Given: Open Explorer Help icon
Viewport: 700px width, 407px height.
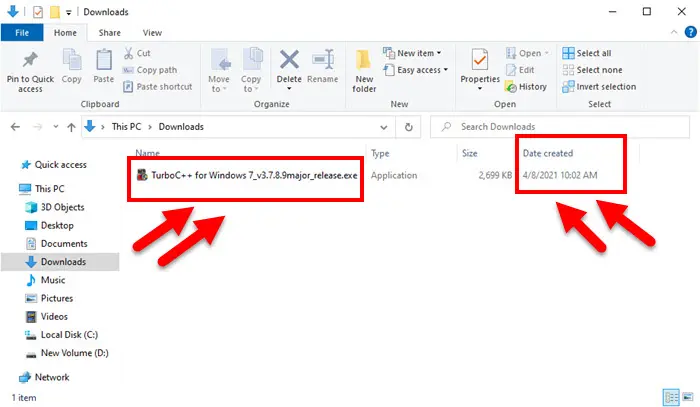Looking at the screenshot, I should [x=690, y=32].
